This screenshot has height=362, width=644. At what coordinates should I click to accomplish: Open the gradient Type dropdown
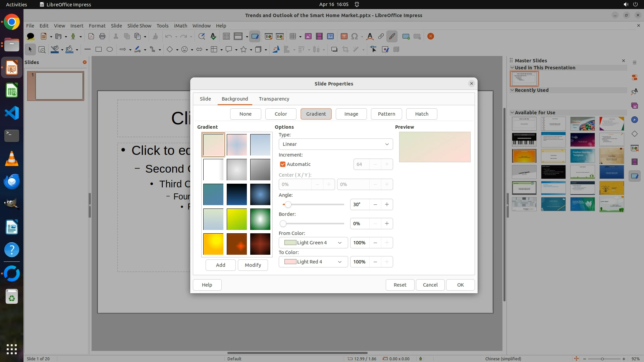pyautogui.click(x=335, y=144)
